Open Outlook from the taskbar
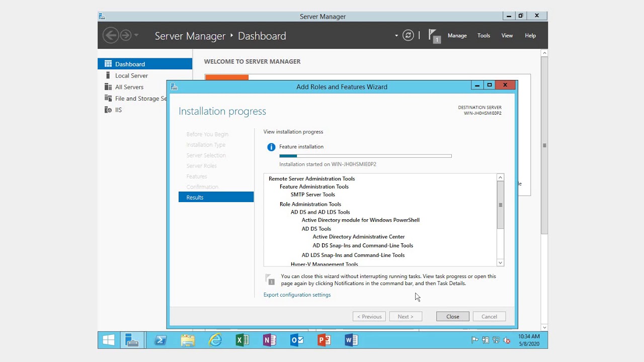Image resolution: width=644 pixels, height=362 pixels. pyautogui.click(x=297, y=340)
